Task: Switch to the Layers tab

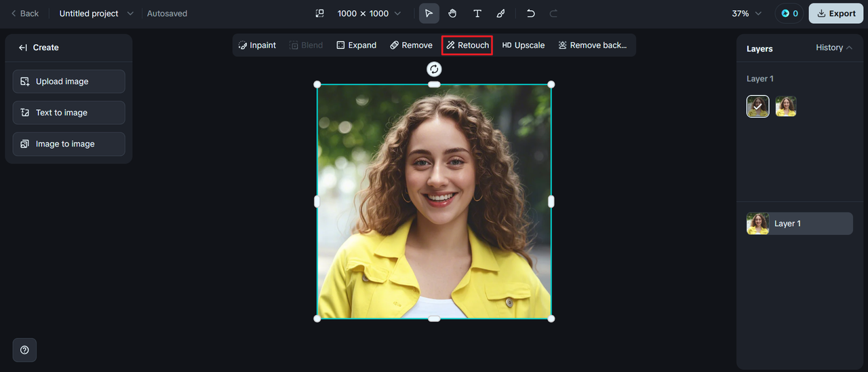Action: click(759, 49)
